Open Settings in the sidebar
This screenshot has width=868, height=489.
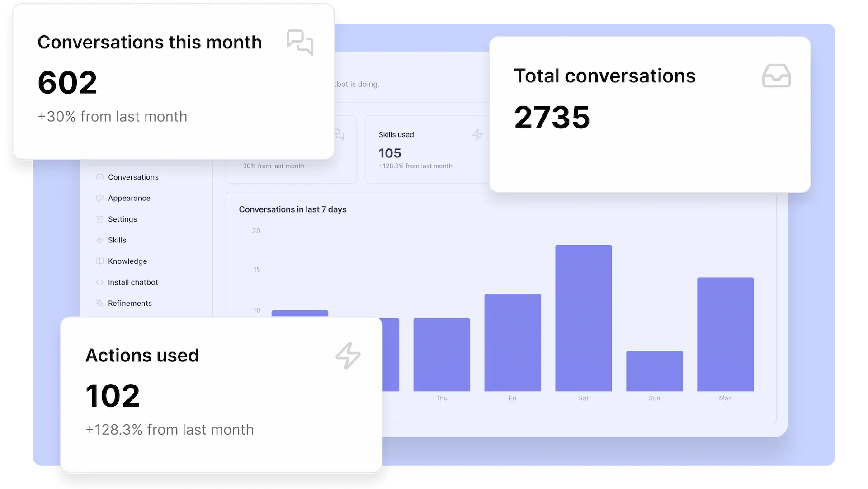[x=122, y=219]
